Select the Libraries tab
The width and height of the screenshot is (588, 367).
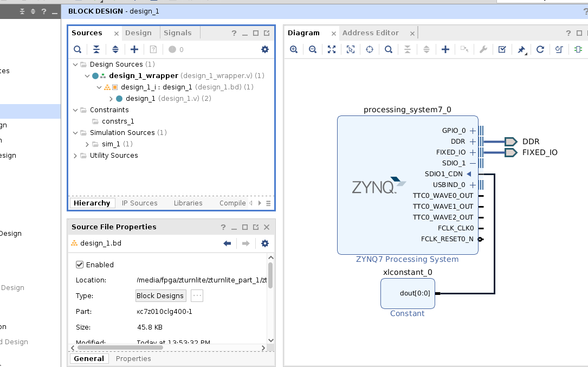188,203
